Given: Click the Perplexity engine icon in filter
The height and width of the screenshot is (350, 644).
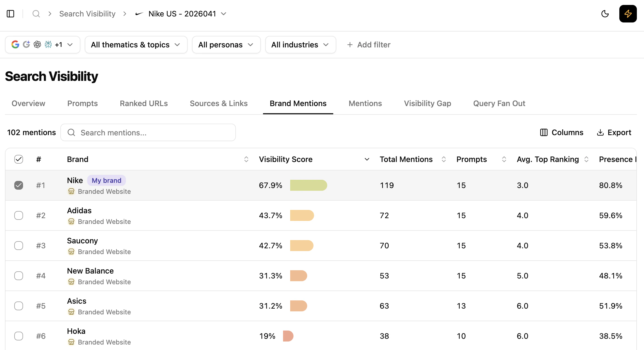Looking at the screenshot, I should point(48,44).
